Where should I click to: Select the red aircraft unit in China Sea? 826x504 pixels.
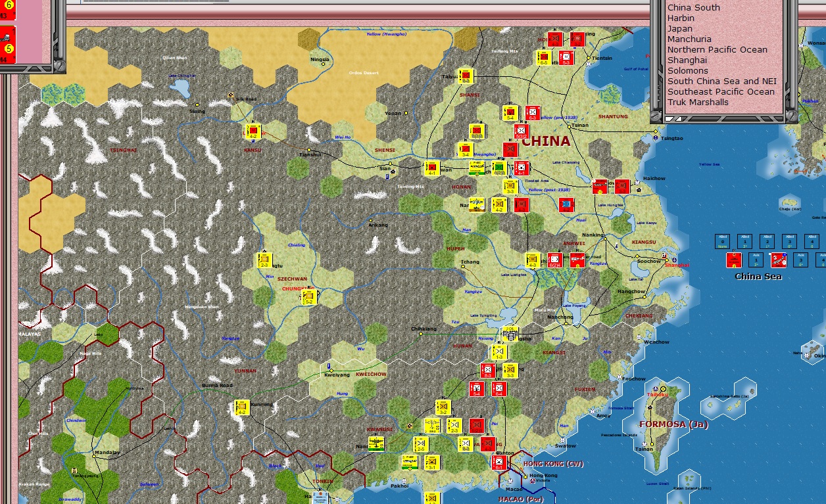(779, 260)
